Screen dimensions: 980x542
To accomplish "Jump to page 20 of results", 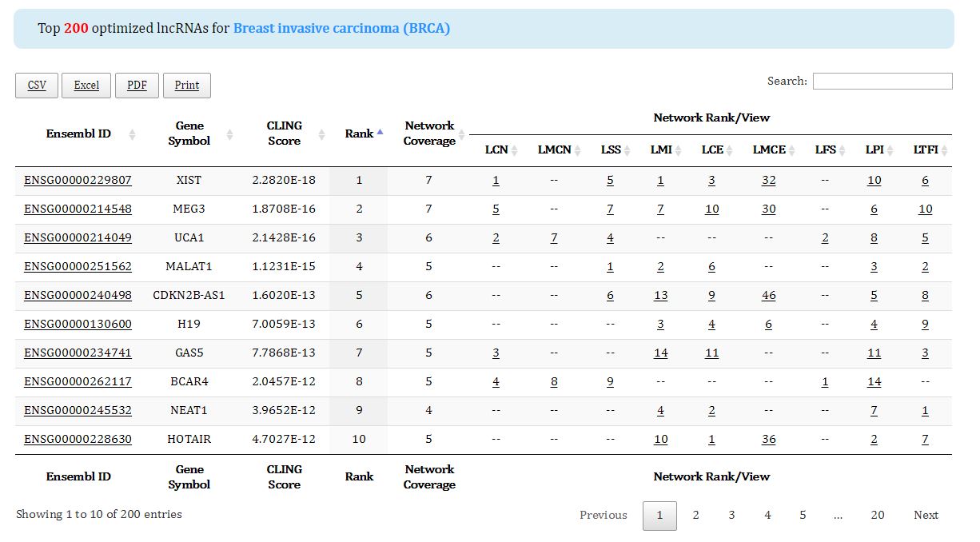I will point(877,516).
